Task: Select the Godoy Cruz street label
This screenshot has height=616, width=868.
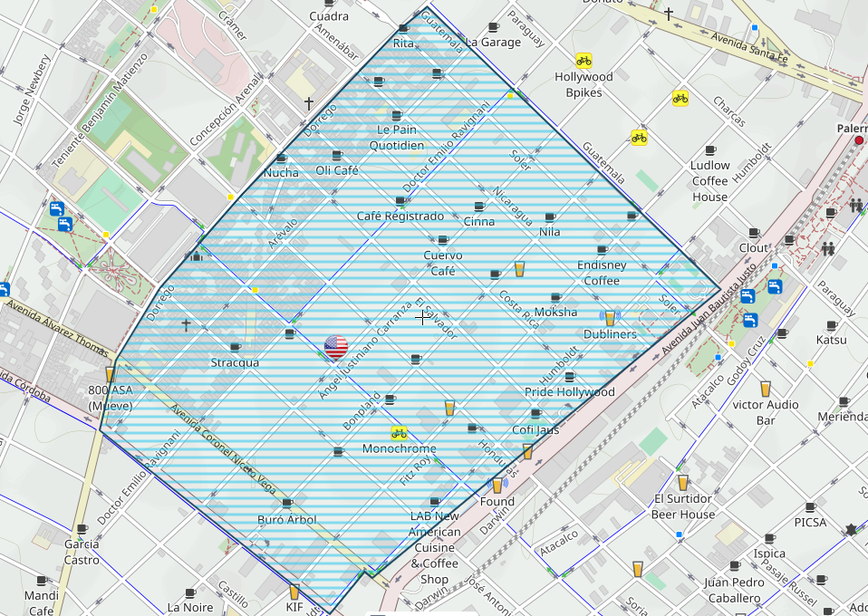Action: pyautogui.click(x=746, y=361)
